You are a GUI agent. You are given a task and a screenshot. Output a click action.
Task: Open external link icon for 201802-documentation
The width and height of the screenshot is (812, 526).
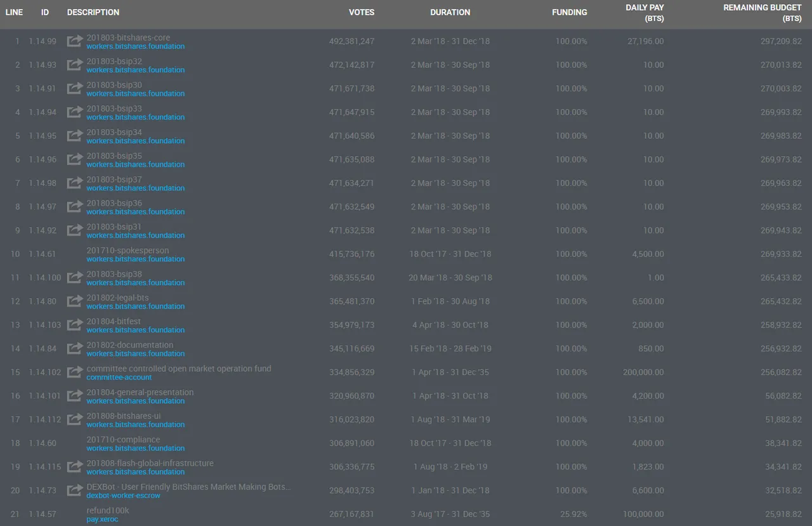click(x=75, y=348)
